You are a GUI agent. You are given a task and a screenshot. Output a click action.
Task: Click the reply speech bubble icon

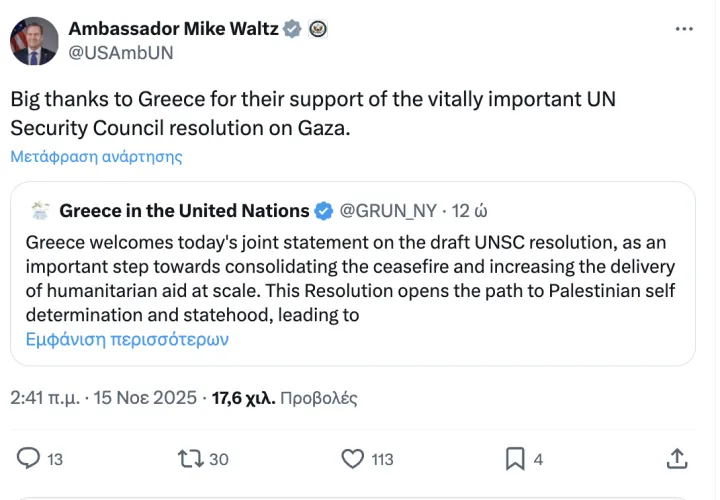pyautogui.click(x=29, y=459)
